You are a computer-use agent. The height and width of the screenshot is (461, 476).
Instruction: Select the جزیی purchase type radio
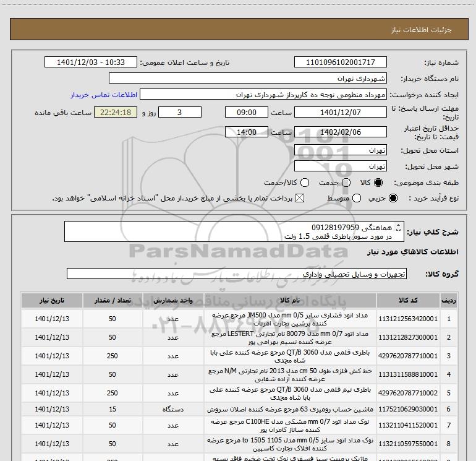393,198
